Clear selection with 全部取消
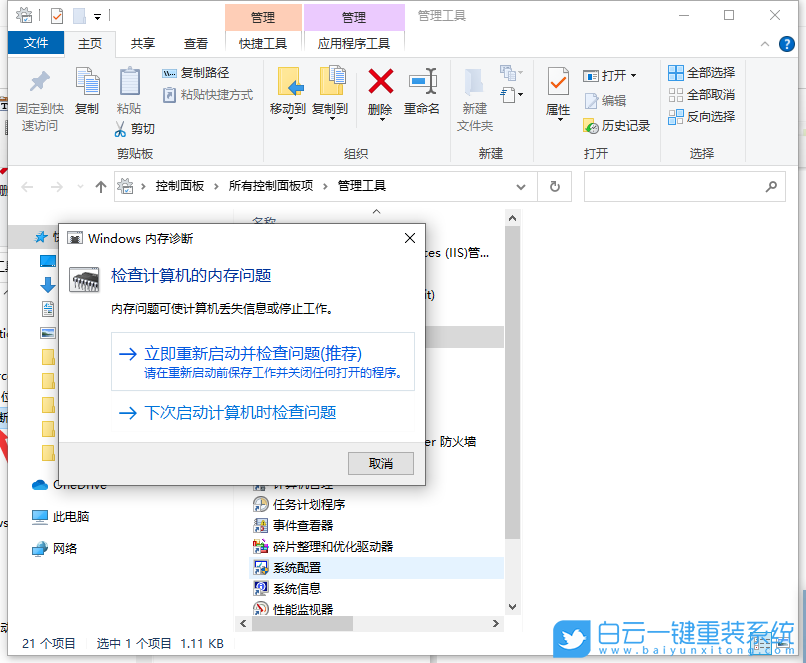This screenshot has height=663, width=806. (x=703, y=94)
